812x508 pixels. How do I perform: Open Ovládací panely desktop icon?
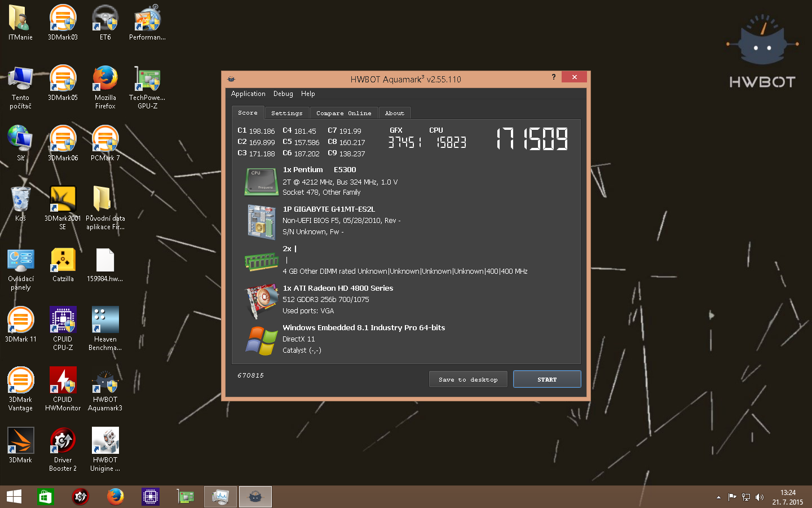(20, 270)
